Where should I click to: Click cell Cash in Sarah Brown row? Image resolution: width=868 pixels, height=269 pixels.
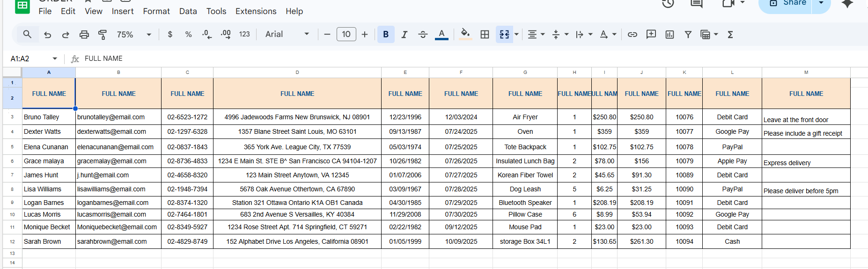[x=732, y=241]
